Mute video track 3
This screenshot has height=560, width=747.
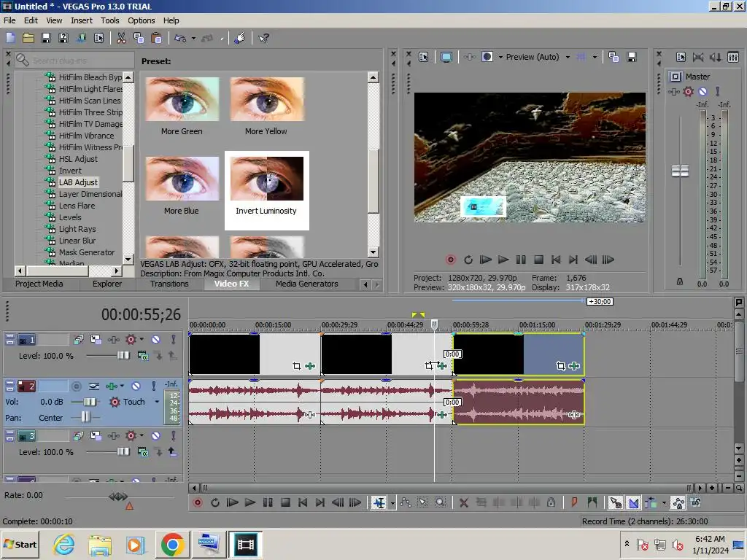tap(156, 436)
